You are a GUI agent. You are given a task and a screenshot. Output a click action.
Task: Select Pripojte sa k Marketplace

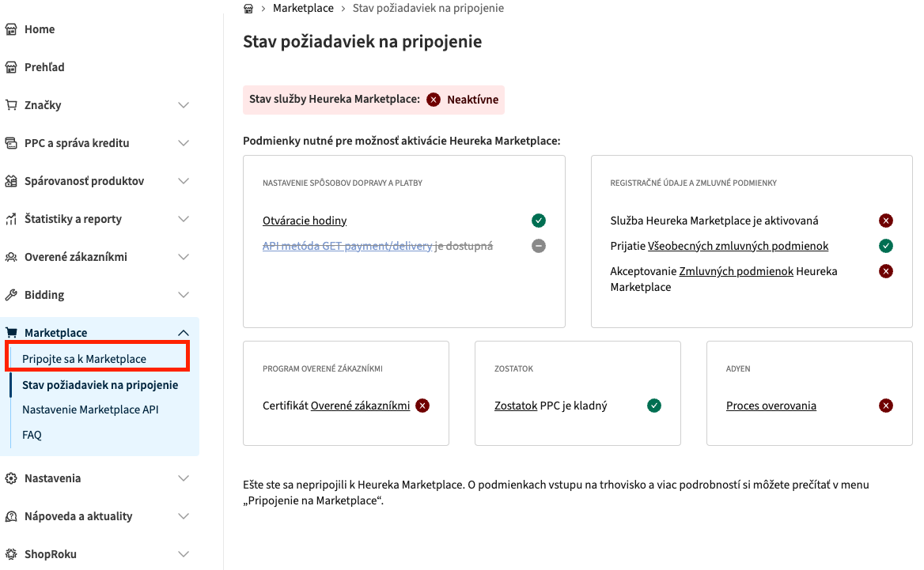tap(85, 359)
